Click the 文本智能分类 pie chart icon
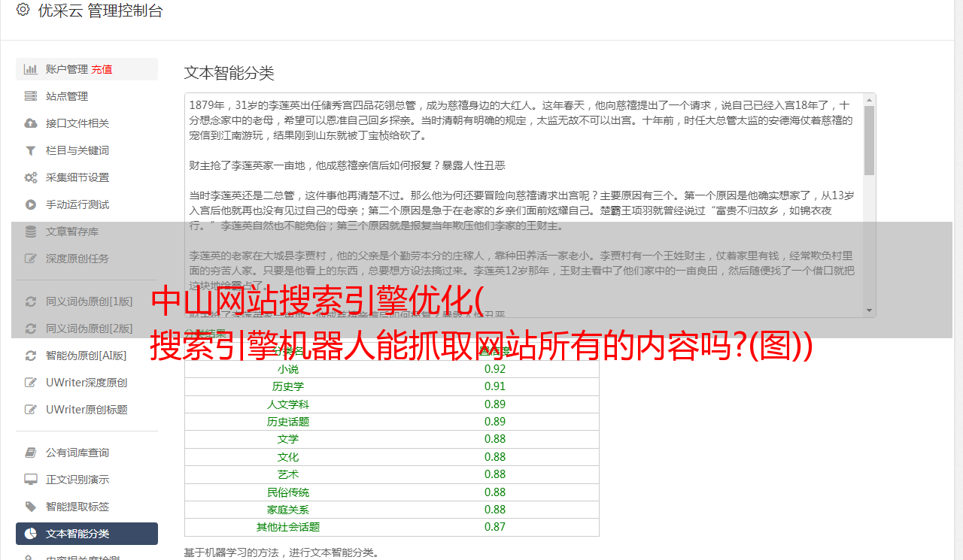Screen dimensions: 963x560 click(x=31, y=534)
